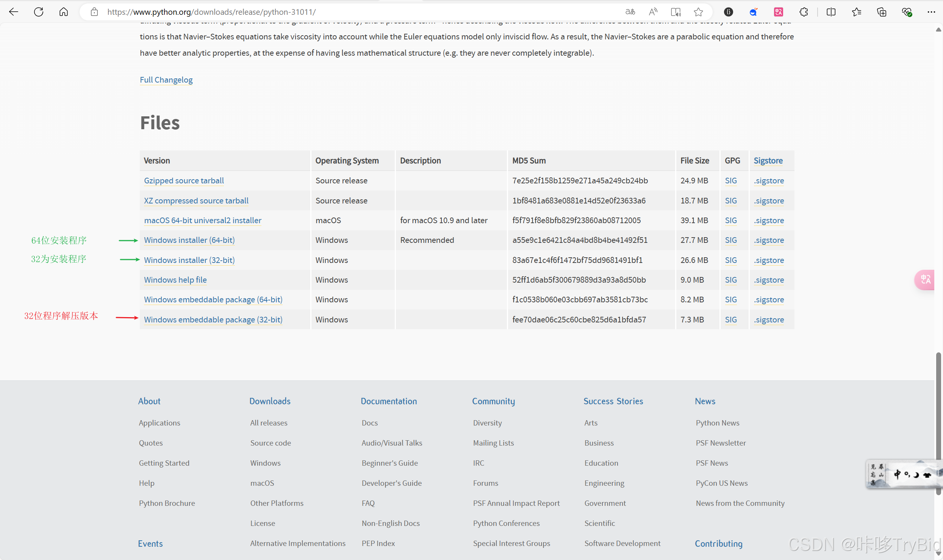Select MD5 sum a55e9c1e6421c84a4bd8b4be41492f51
Viewport: 943px width, 560px height.
tap(580, 240)
